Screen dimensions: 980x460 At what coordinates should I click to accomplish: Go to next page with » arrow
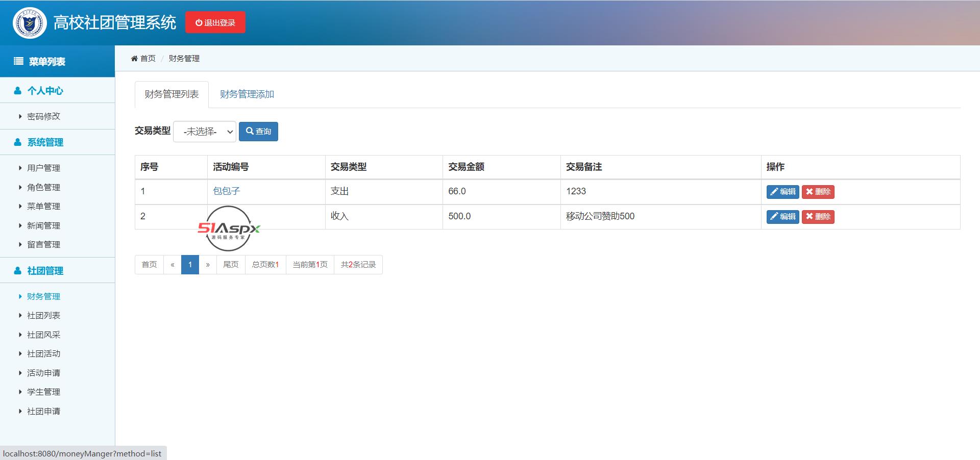click(x=208, y=265)
